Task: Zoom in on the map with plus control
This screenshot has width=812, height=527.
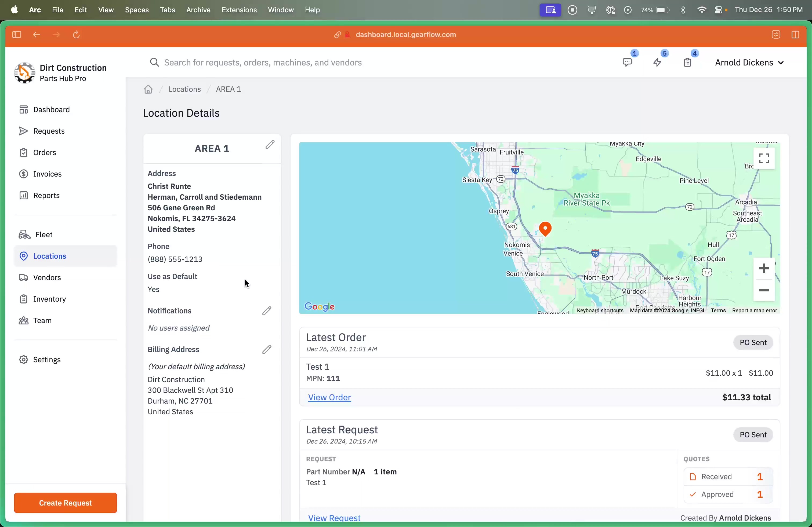Action: [764, 269]
